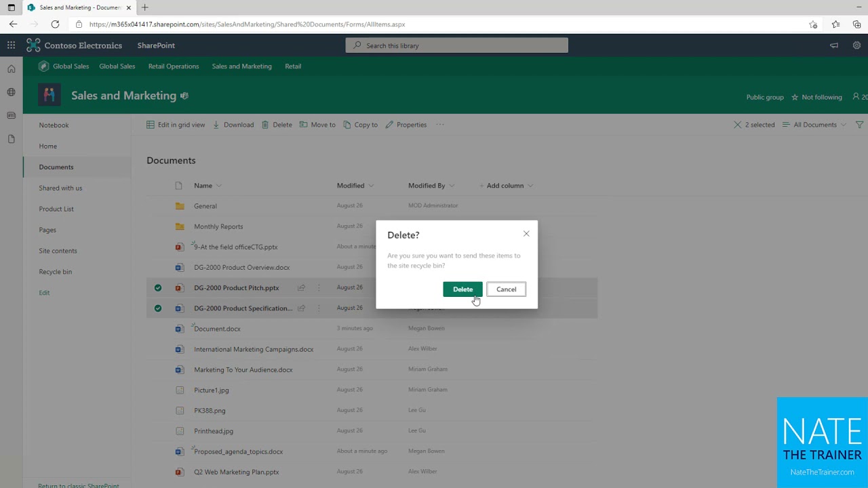Screen dimensions: 868x488
Task: Click the browser address bar URL
Action: pyautogui.click(x=248, y=24)
